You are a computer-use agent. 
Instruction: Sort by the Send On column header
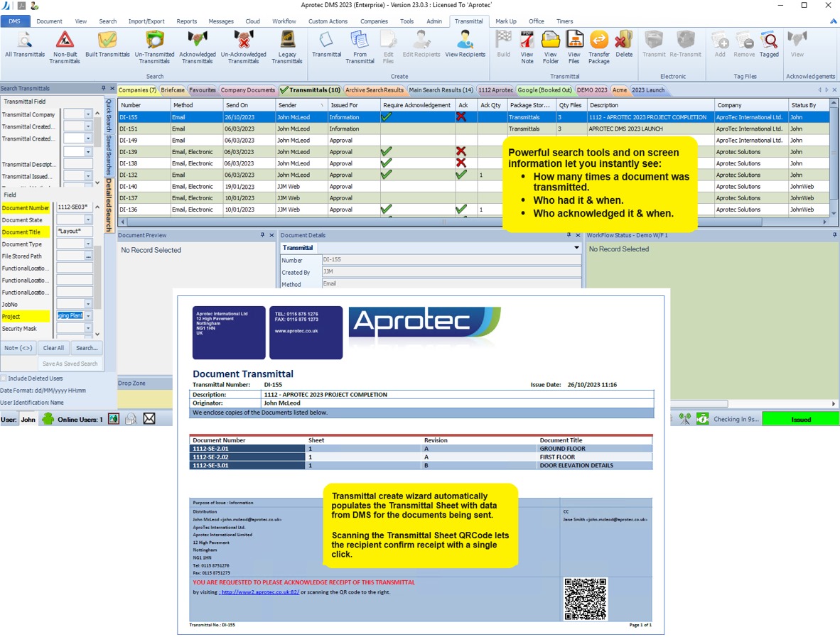click(249, 105)
